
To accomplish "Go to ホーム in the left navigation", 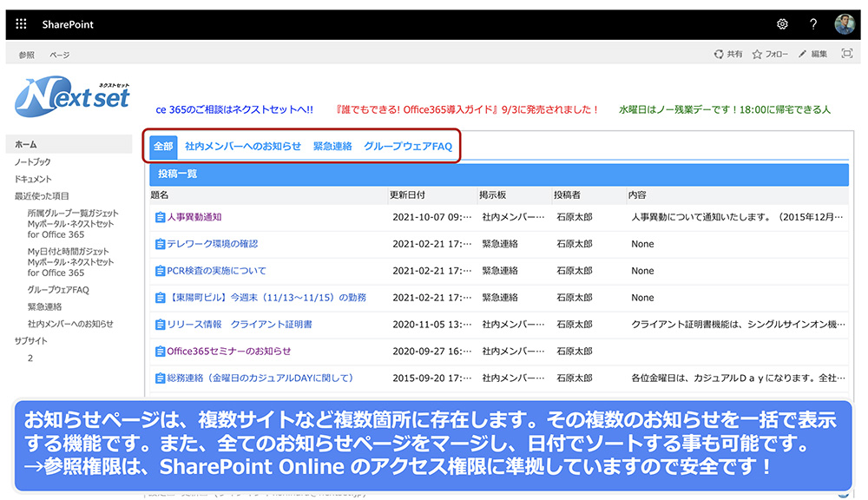I will pos(69,144).
